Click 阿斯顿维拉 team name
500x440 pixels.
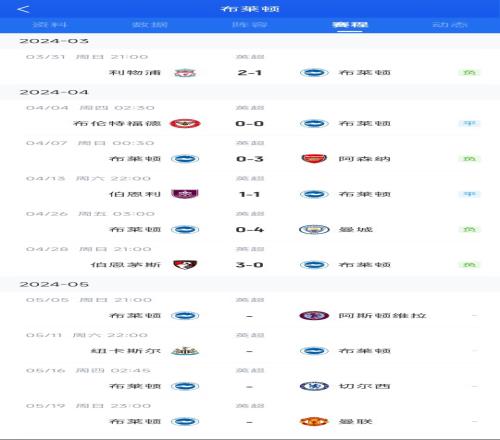(x=382, y=315)
